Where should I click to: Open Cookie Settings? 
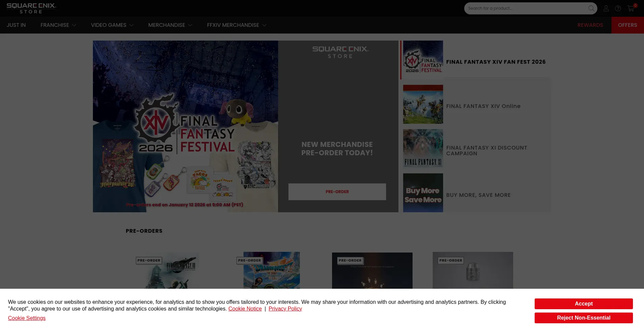coord(27,318)
